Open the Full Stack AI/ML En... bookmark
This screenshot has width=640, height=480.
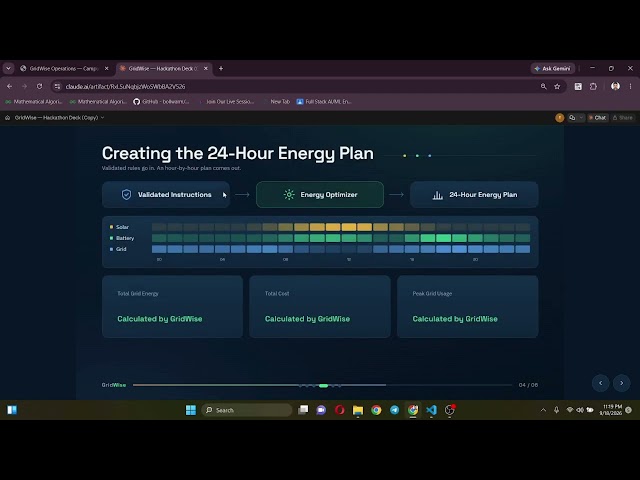(x=324, y=102)
